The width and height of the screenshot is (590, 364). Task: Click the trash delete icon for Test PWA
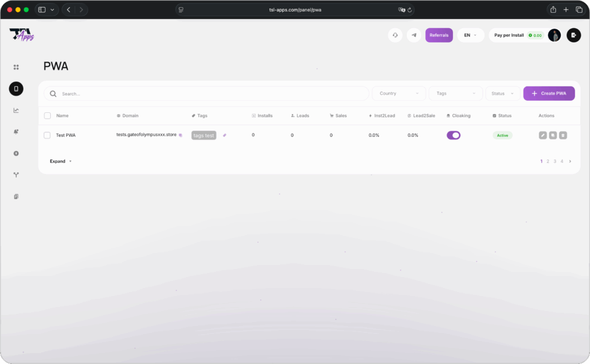563,135
